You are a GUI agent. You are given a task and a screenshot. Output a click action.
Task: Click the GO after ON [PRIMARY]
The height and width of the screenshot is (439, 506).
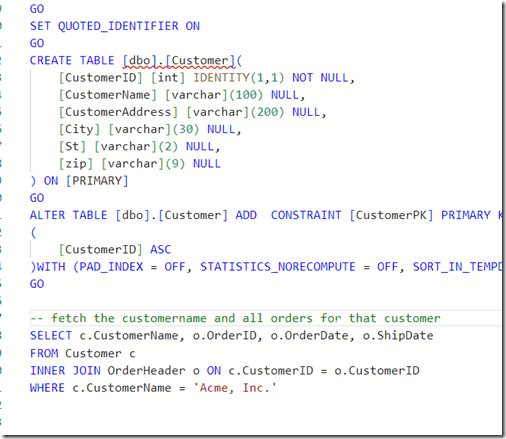click(37, 198)
